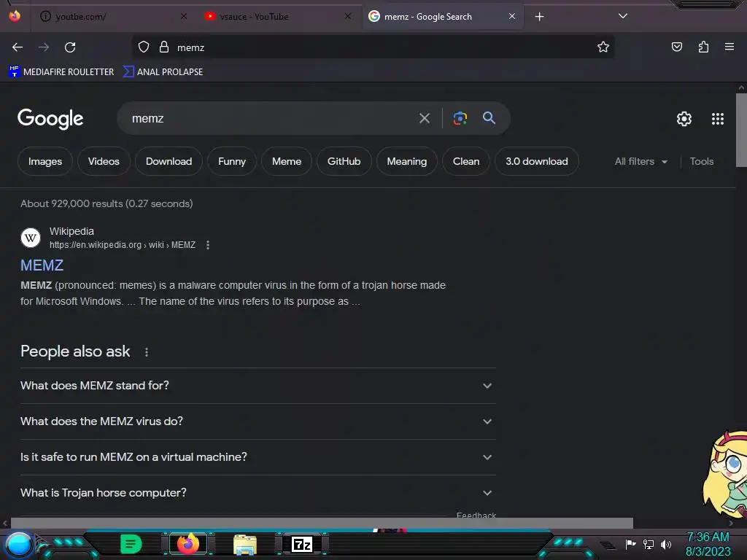Viewport: 747px width, 560px height.
Task: Open green notes app on taskbar
Action: pos(131,544)
